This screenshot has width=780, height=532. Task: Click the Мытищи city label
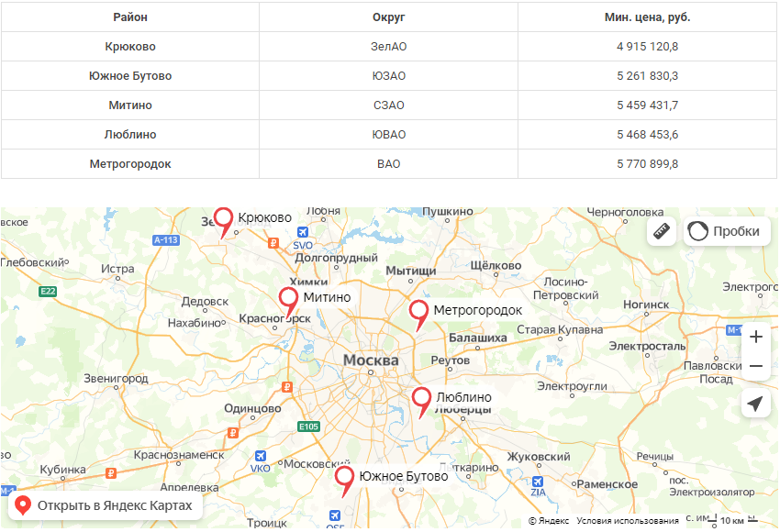(411, 271)
